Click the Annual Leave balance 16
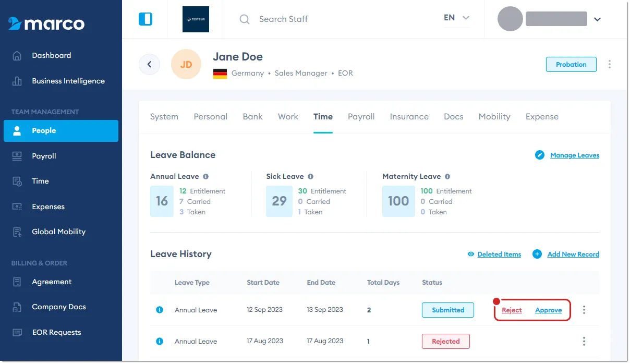Screen dimensions: 630x364 tap(162, 201)
